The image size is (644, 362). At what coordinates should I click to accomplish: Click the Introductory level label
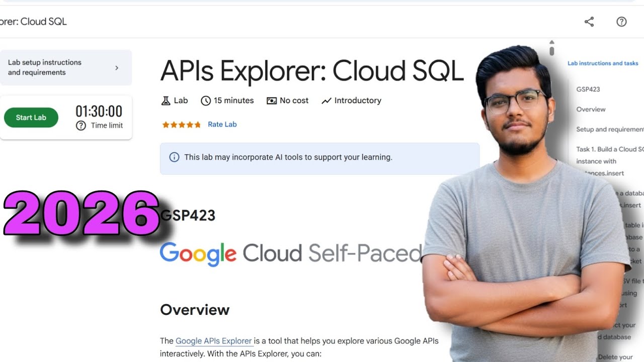[358, 101]
